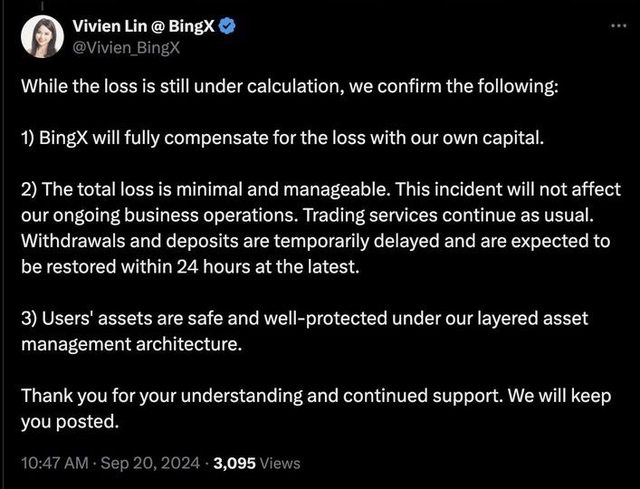This screenshot has height=489, width=640.
Task: Click point 1 about BingX fully compensating
Action: point(284,138)
